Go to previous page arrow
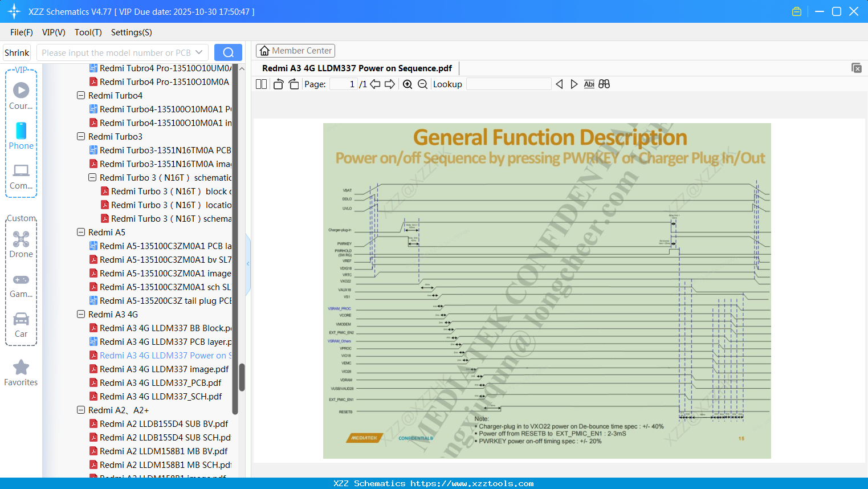The image size is (868, 489). pyautogui.click(x=375, y=84)
